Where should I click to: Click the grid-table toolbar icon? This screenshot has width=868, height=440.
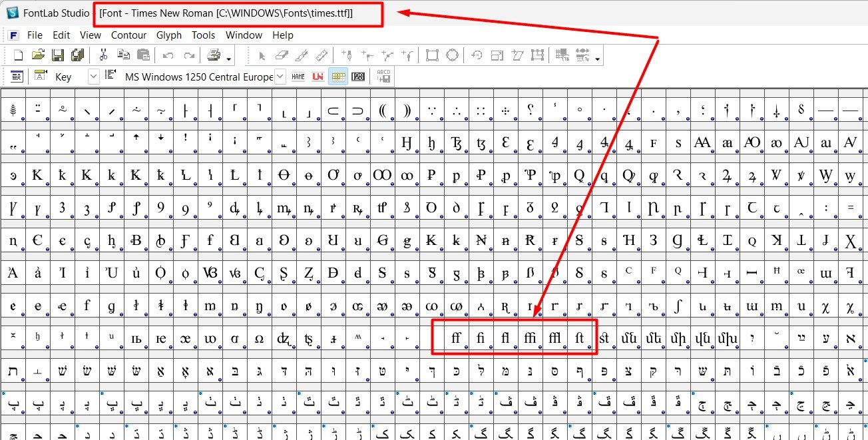tap(562, 55)
